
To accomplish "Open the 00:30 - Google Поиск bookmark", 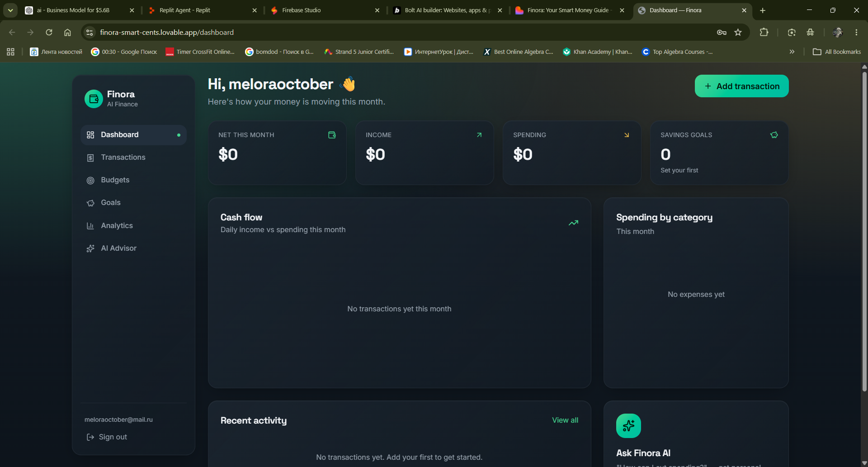I will pos(124,52).
